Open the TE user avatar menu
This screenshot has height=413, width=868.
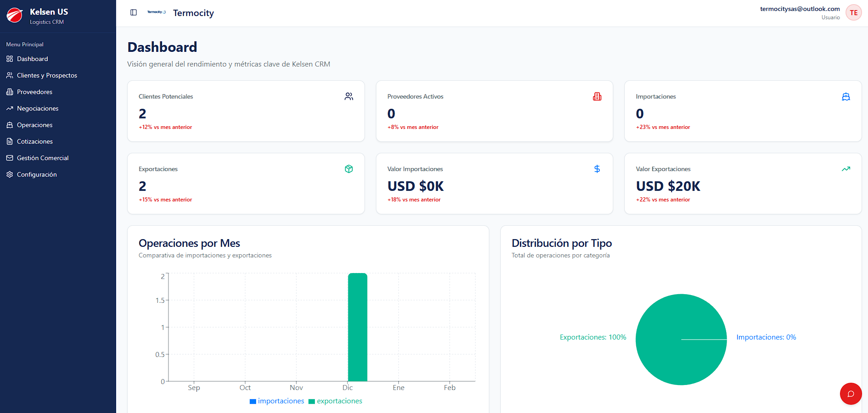coord(853,13)
